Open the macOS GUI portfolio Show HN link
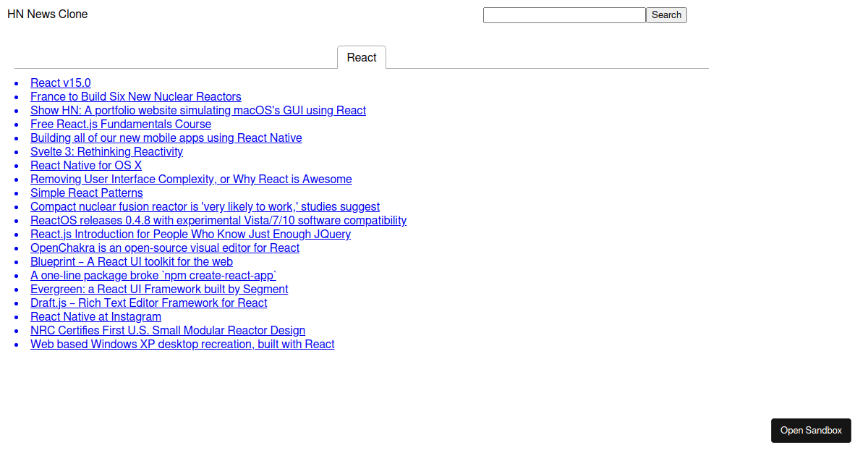This screenshot has height=456, width=868. pyautogui.click(x=198, y=111)
